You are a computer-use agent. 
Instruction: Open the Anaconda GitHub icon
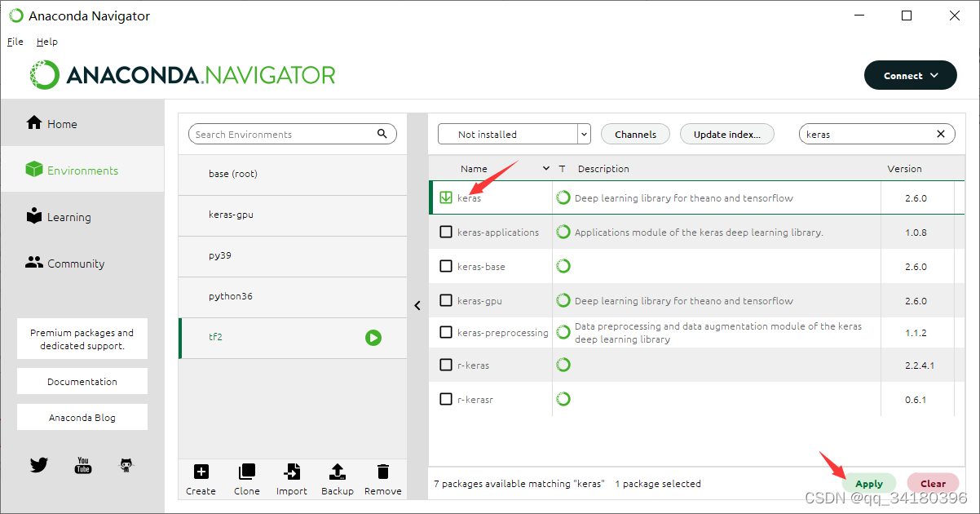126,465
